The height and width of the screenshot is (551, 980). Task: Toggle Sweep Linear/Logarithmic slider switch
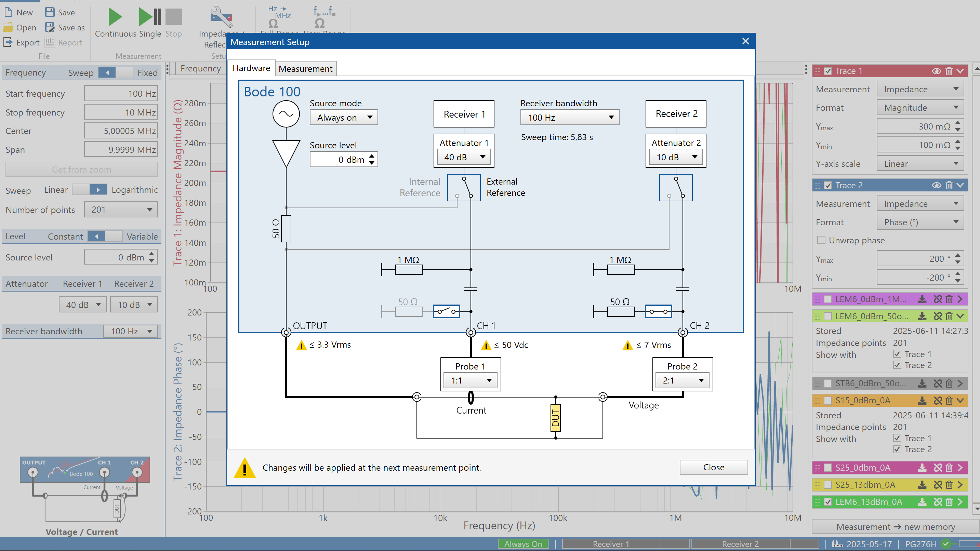tap(90, 190)
